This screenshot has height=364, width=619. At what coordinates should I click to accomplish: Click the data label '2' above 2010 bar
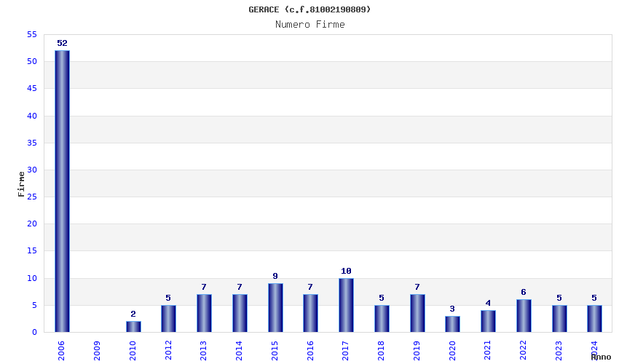click(133, 314)
